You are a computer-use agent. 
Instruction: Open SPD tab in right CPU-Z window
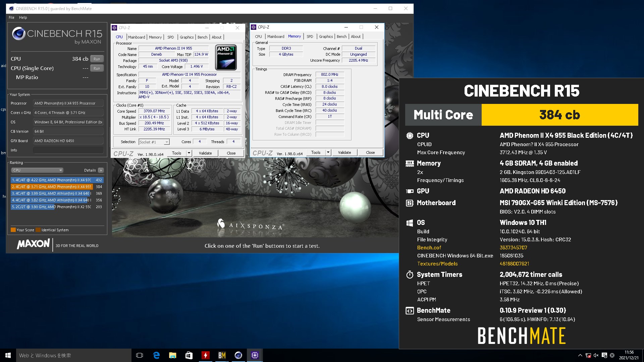[x=310, y=37]
